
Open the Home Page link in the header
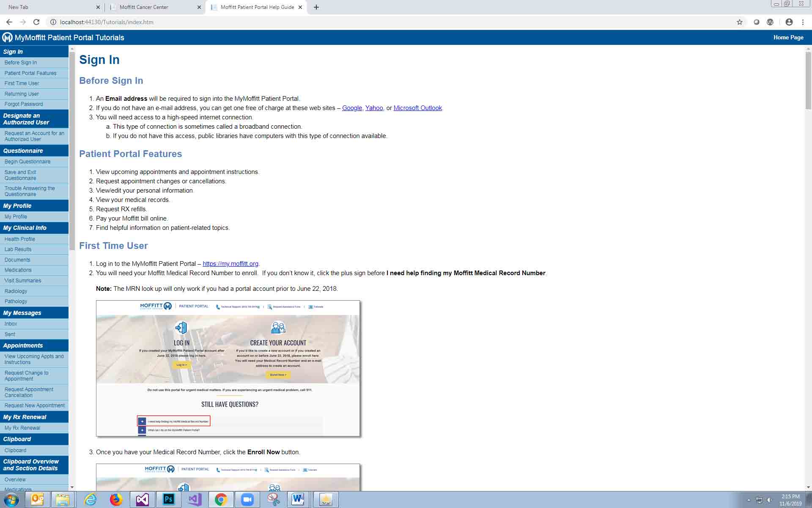pos(788,37)
